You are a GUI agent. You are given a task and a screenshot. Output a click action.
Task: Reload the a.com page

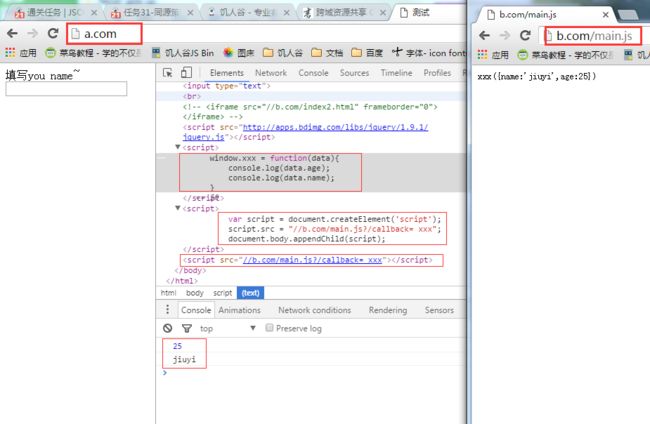[53, 34]
